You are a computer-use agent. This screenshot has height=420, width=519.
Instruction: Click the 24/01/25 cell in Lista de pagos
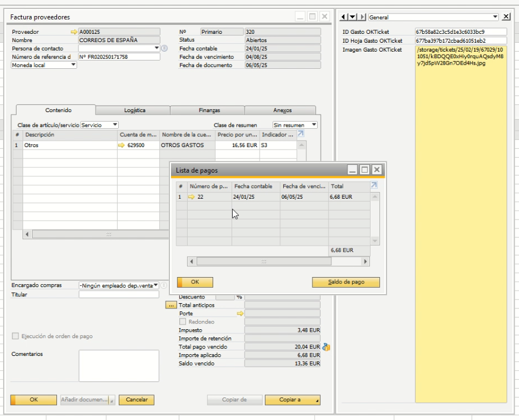255,197
